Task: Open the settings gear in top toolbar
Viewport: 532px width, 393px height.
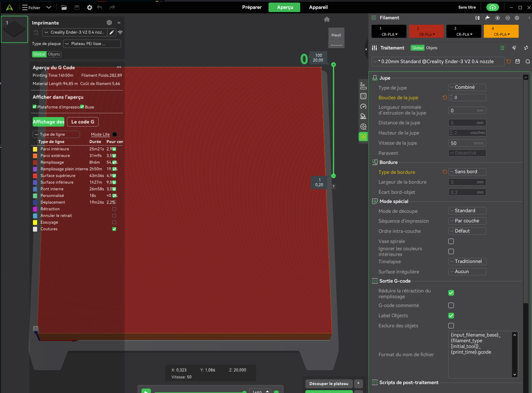Action: pyautogui.click(x=90, y=7)
